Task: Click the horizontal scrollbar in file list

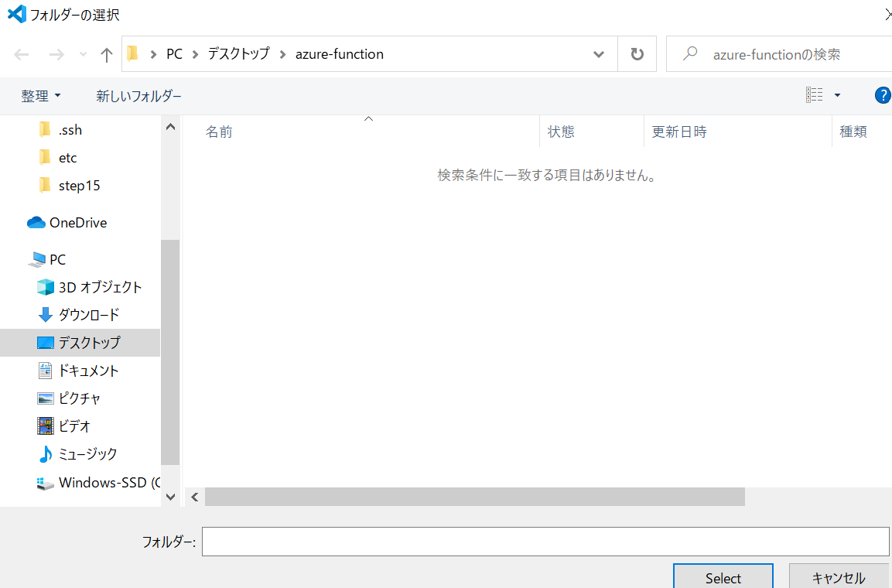Action: pyautogui.click(x=474, y=497)
